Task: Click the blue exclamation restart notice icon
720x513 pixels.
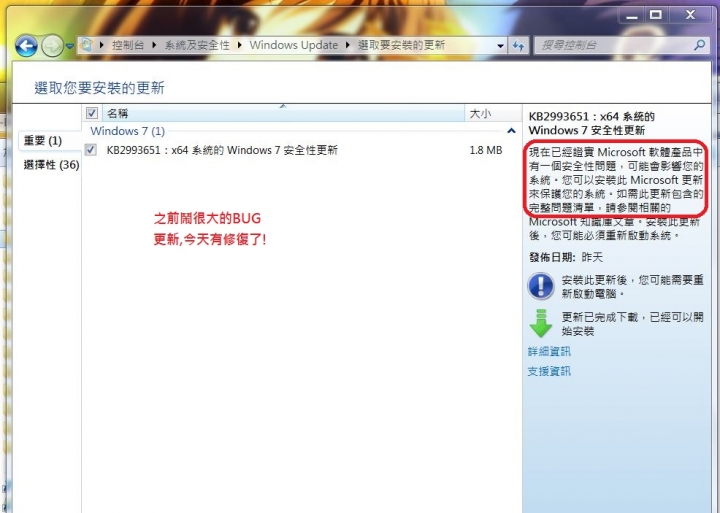Action: 541,286
